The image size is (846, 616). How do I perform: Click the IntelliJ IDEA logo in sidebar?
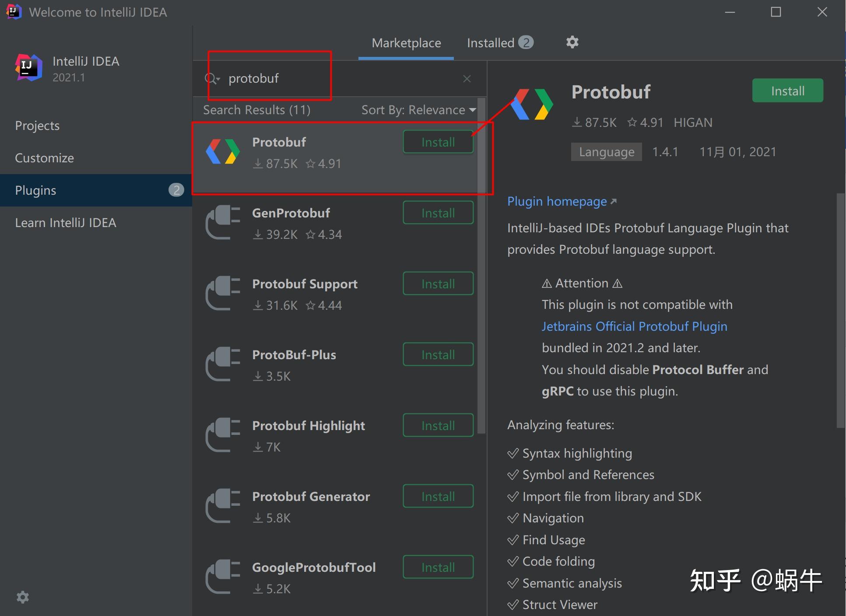(x=29, y=67)
